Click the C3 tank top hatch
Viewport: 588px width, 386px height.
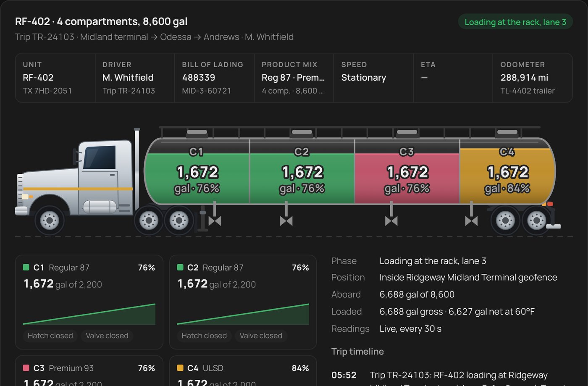coord(407,133)
